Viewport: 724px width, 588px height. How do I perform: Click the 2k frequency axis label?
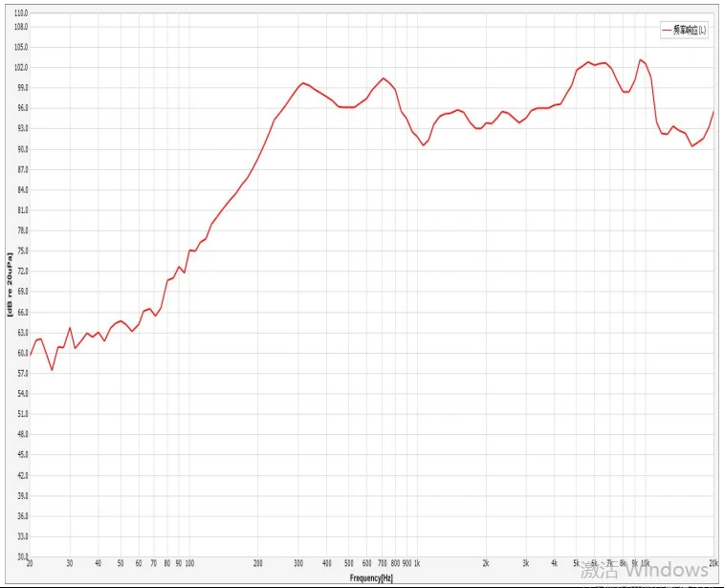[x=486, y=563]
